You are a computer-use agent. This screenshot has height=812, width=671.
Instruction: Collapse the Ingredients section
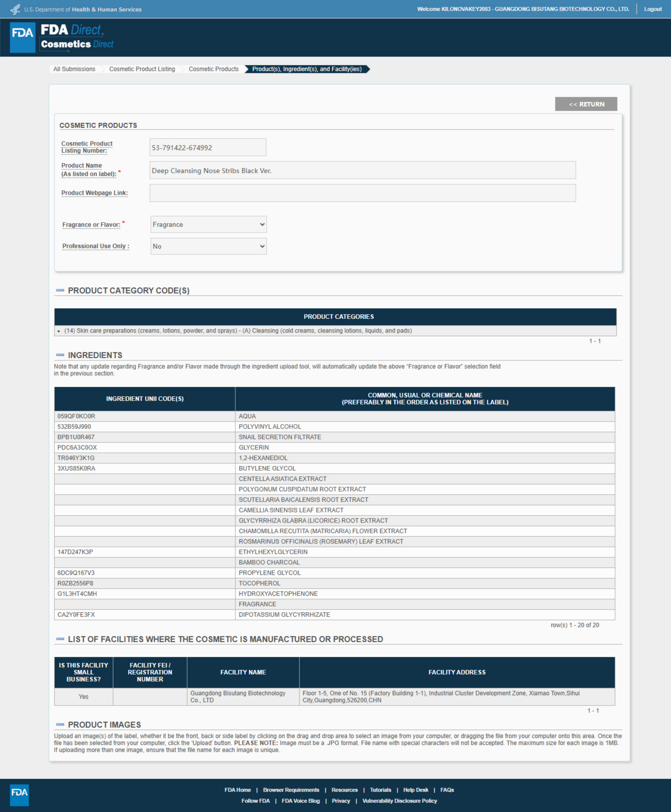pyautogui.click(x=60, y=355)
